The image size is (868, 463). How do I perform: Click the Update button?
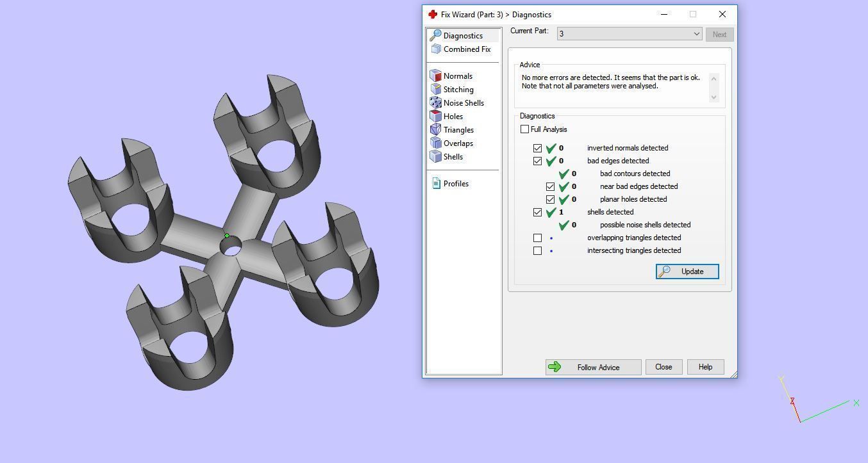(687, 272)
